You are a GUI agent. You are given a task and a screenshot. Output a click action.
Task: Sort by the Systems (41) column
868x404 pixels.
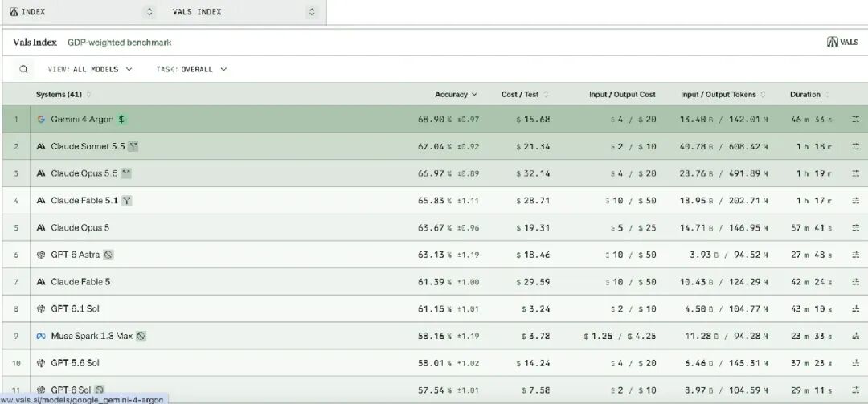(x=63, y=95)
